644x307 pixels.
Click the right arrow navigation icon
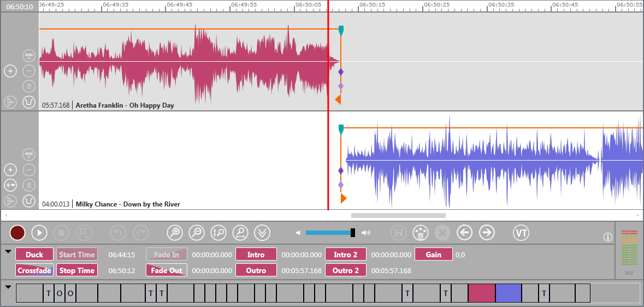click(487, 233)
